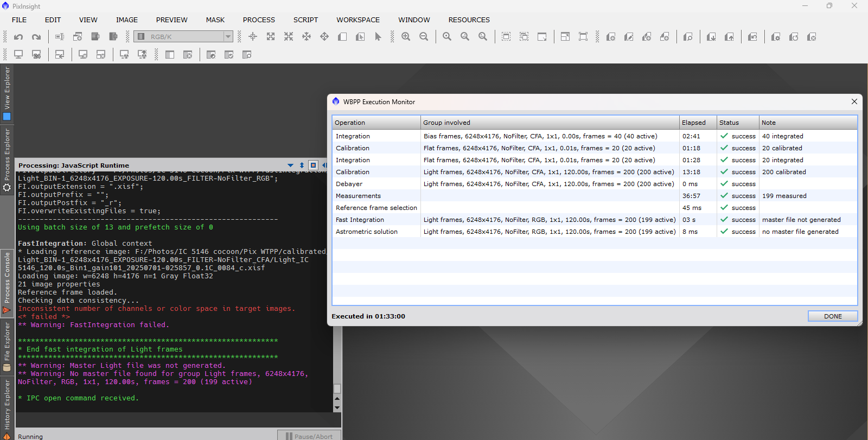Click the monitor screen icon in second toolbar row
868x440 pixels.
point(18,55)
